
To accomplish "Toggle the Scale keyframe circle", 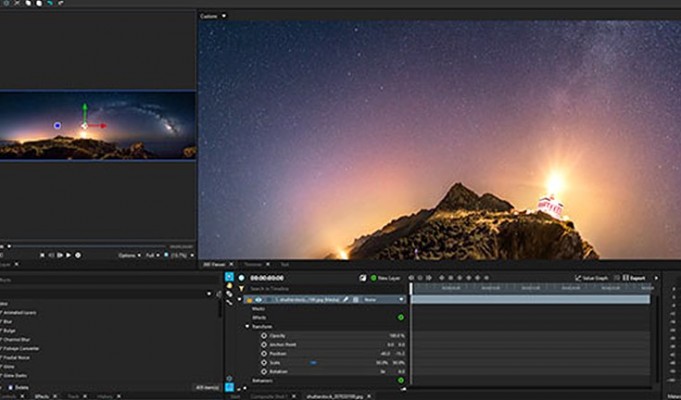I will (x=264, y=363).
